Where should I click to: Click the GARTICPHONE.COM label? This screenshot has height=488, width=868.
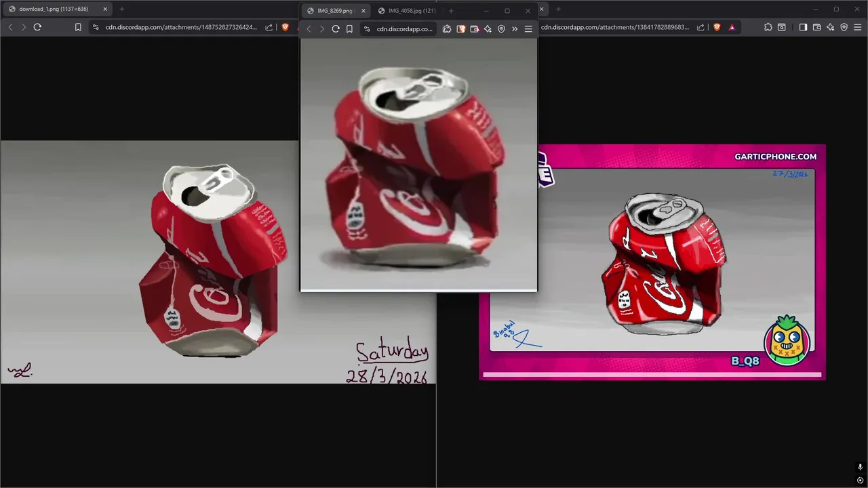coord(775,157)
